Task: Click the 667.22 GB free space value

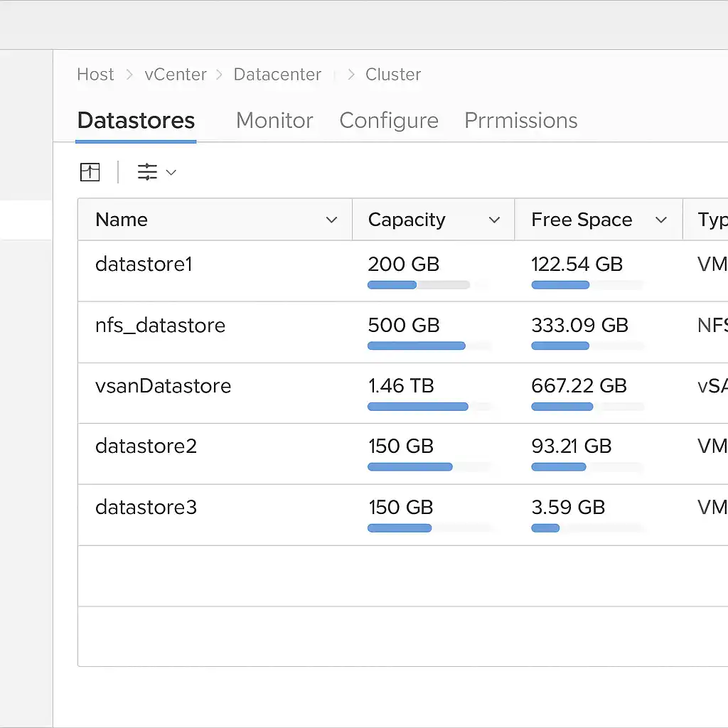Action: tap(579, 386)
